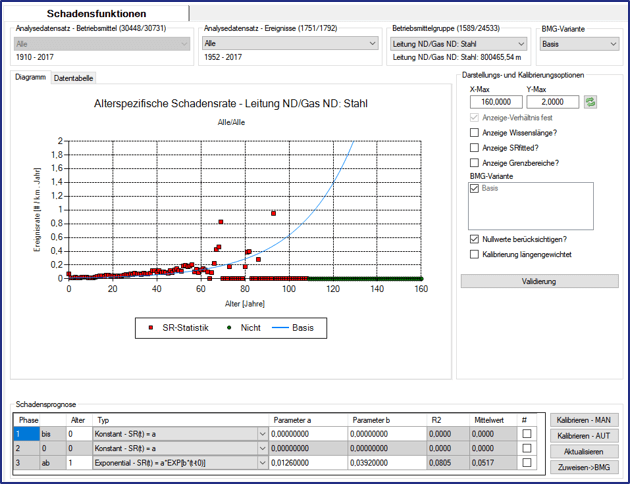Click the 'bis' cell in phase 1 row
Viewport: 630px width, 484px height.
53,434
